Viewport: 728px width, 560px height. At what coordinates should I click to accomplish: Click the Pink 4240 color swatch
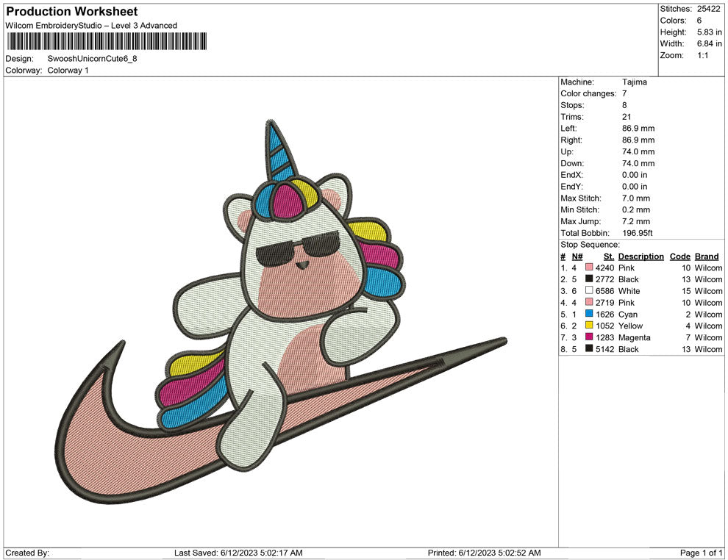pos(589,268)
